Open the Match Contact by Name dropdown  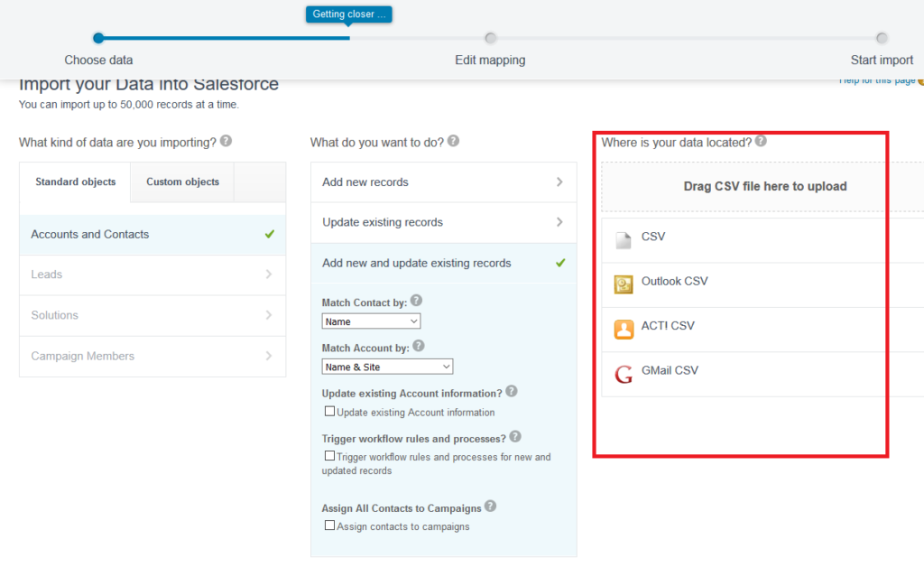pos(371,321)
